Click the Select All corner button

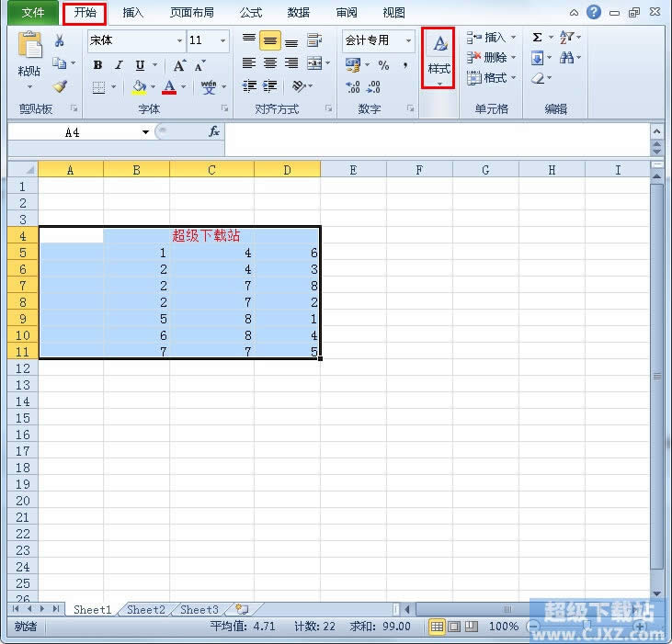pos(23,170)
